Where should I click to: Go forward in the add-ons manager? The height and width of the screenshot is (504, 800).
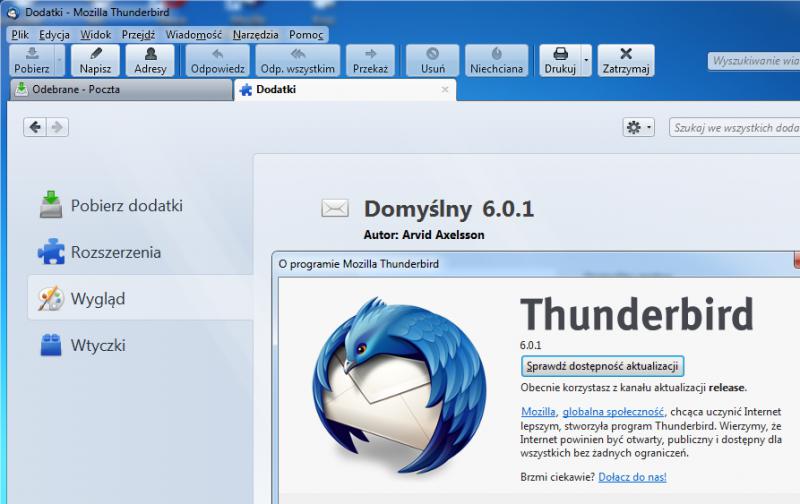point(57,127)
